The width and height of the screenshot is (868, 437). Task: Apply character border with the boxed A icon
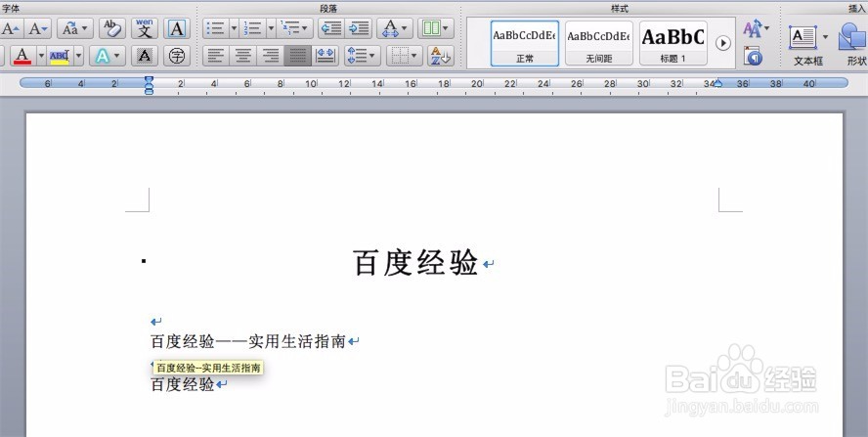point(177,28)
